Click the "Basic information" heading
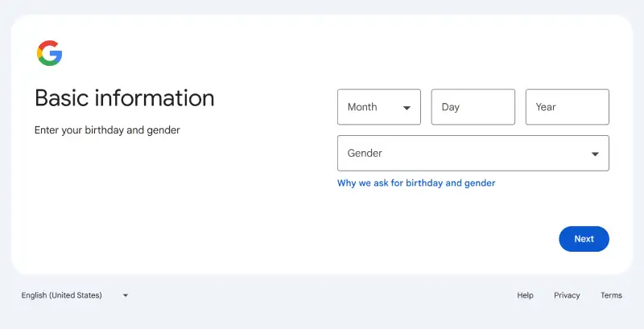The height and width of the screenshot is (329, 644). click(125, 98)
